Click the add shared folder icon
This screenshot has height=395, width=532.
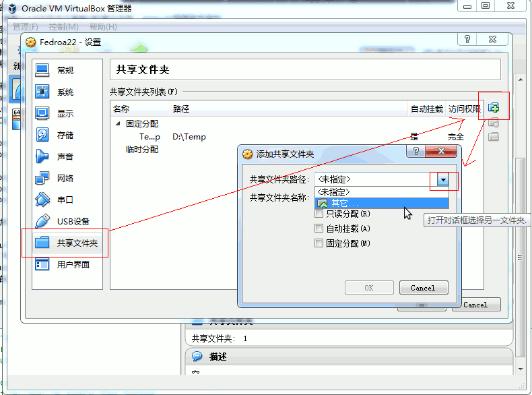tap(494, 108)
